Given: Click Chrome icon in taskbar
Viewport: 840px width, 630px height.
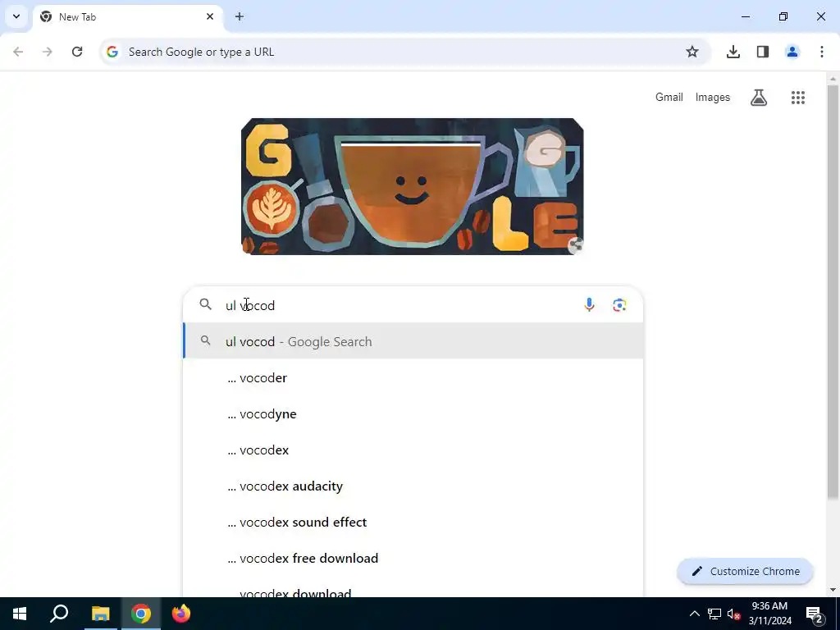Looking at the screenshot, I should pos(141,614).
